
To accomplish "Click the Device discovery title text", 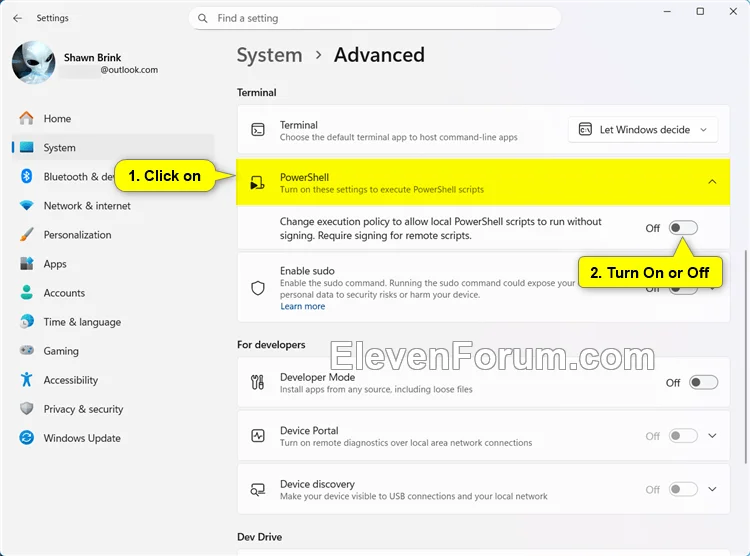I will pos(317,484).
